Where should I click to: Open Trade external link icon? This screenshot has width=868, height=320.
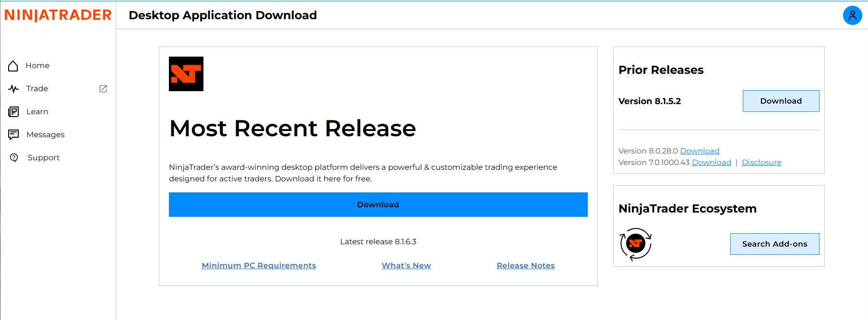click(103, 89)
